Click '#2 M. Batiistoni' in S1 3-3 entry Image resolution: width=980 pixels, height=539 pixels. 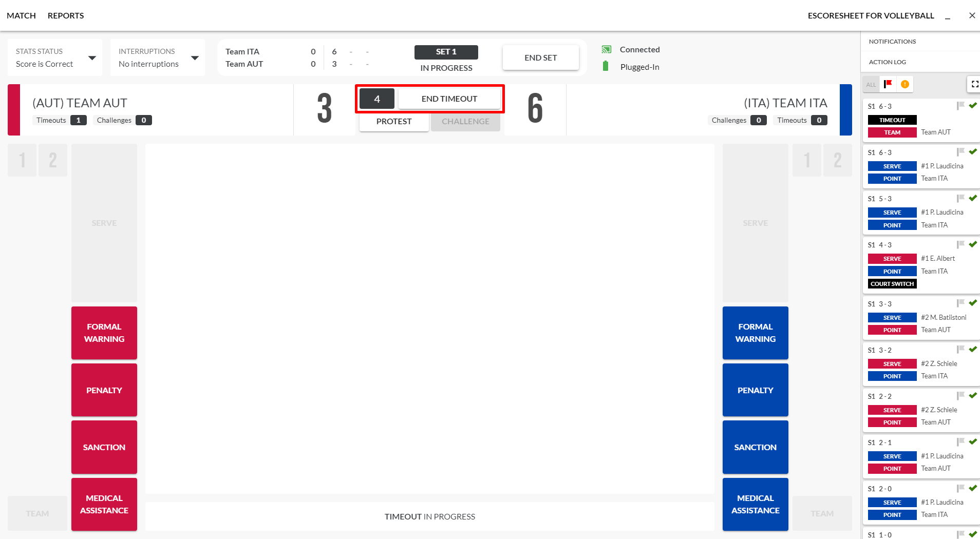944,318
